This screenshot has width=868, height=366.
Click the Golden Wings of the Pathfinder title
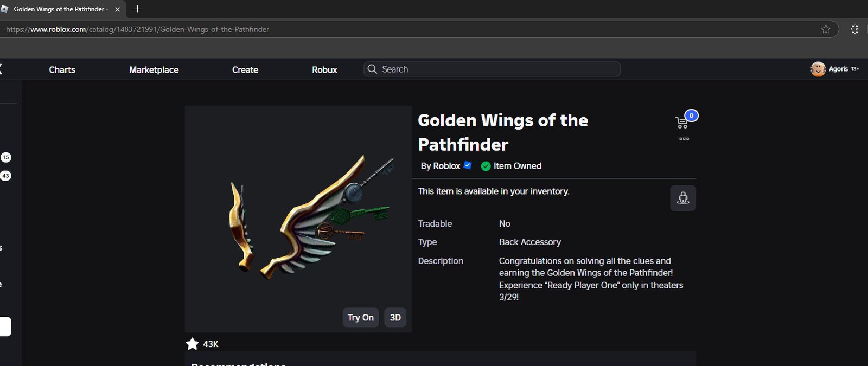pos(503,132)
